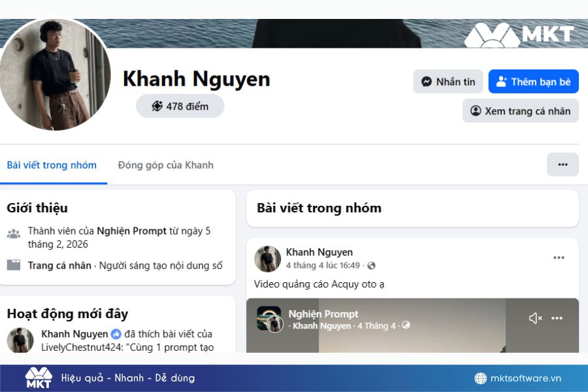This screenshot has width=588, height=392.
Task: Click the group members icon in Giới thiệu
Action: (x=14, y=233)
